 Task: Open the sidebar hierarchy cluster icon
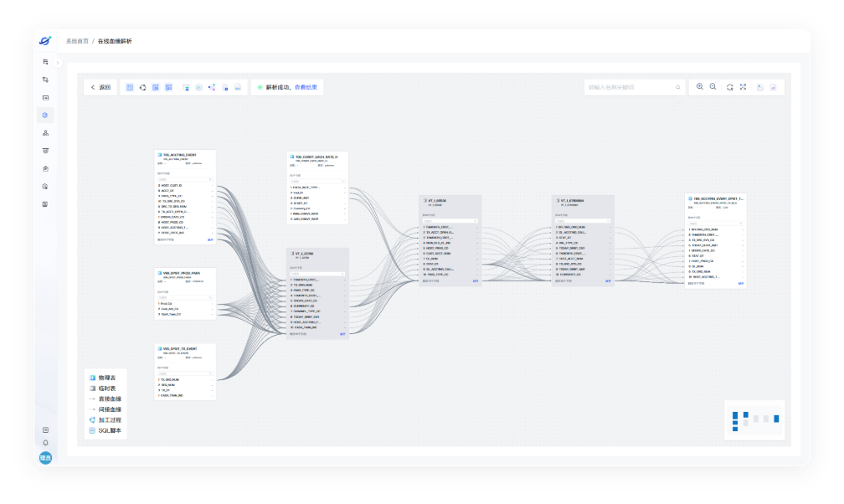coord(45,133)
